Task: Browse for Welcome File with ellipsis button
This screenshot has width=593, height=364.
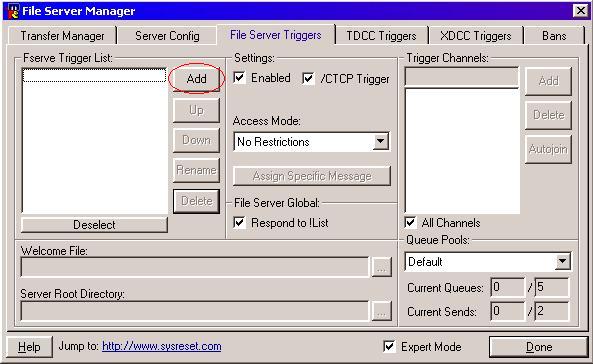Action: [381, 268]
